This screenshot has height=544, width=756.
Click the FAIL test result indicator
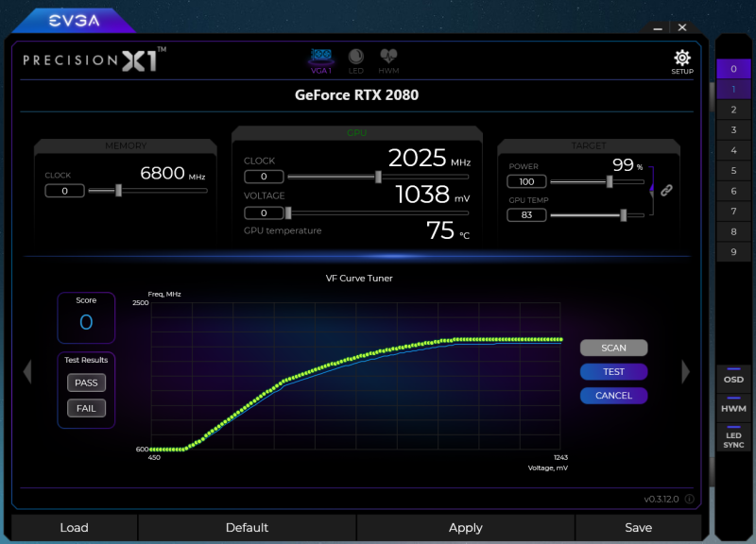click(86, 408)
